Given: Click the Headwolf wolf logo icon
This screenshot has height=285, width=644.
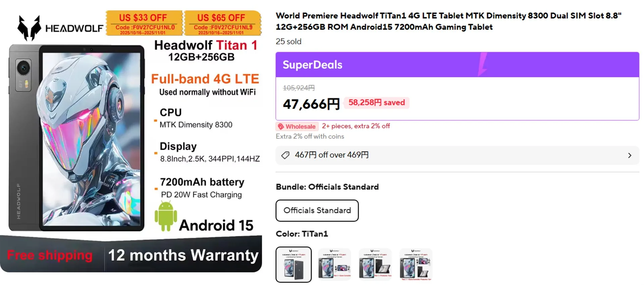Looking at the screenshot, I should click(x=29, y=28).
